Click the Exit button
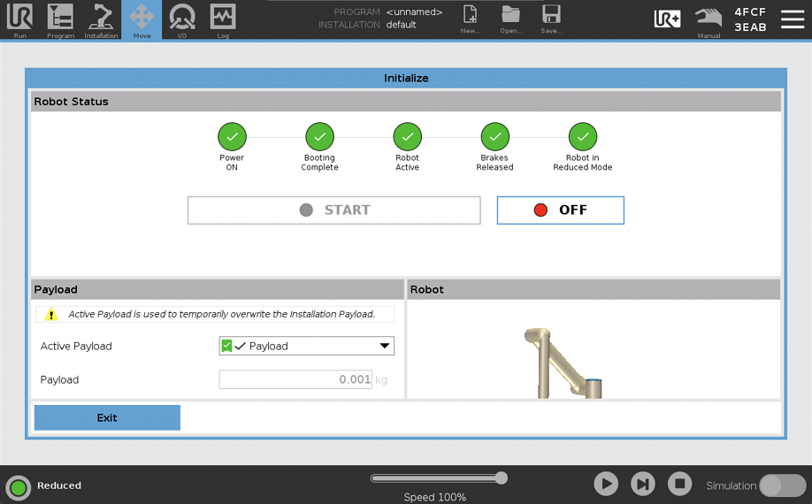Viewport: 812px width, 504px height. (x=107, y=418)
